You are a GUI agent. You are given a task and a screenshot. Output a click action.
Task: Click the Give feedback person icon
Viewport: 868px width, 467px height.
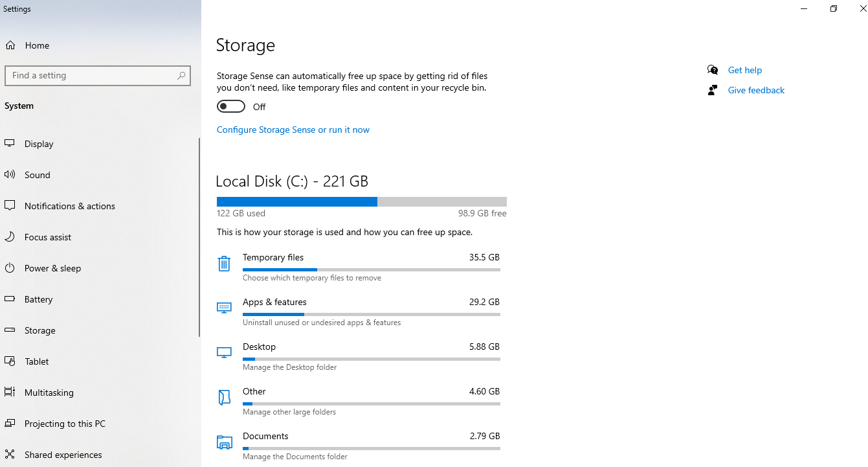(713, 90)
